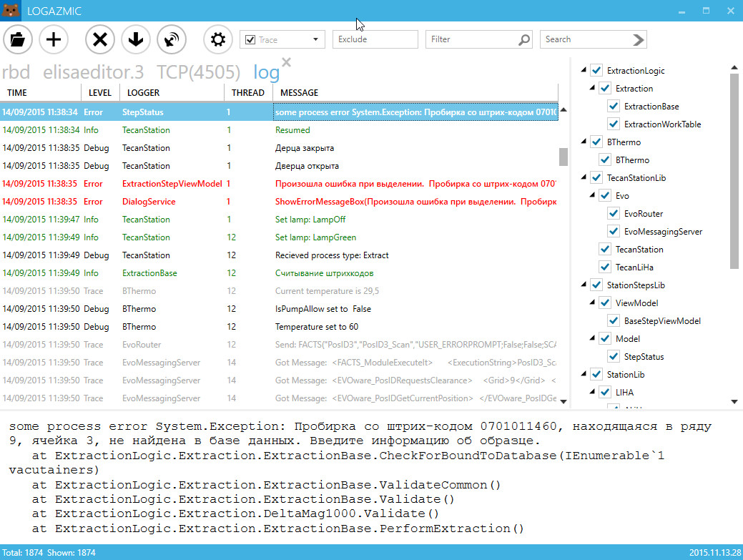The image size is (743, 560).
Task: Switch to the elisaeditor.3 tab
Action: [94, 72]
